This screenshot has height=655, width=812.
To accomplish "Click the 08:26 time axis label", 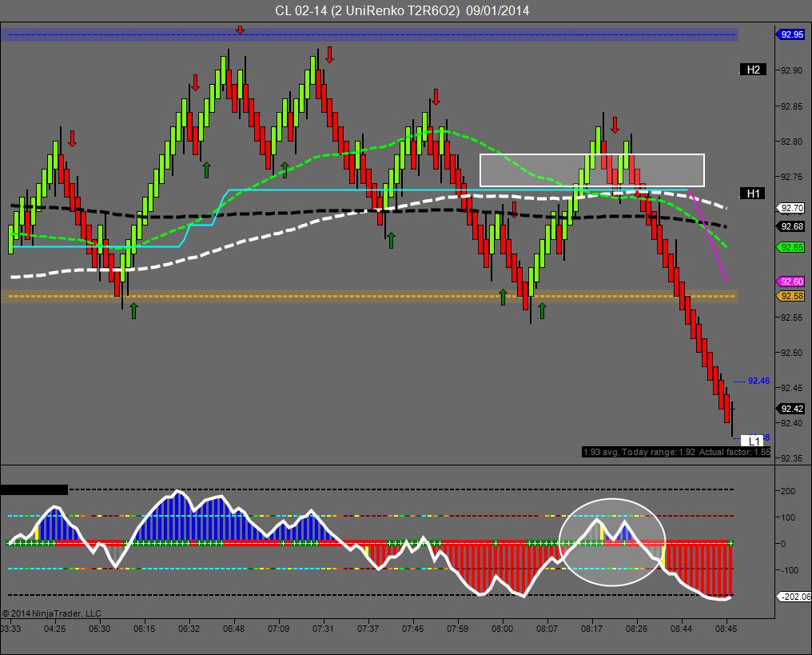I will coord(636,629).
